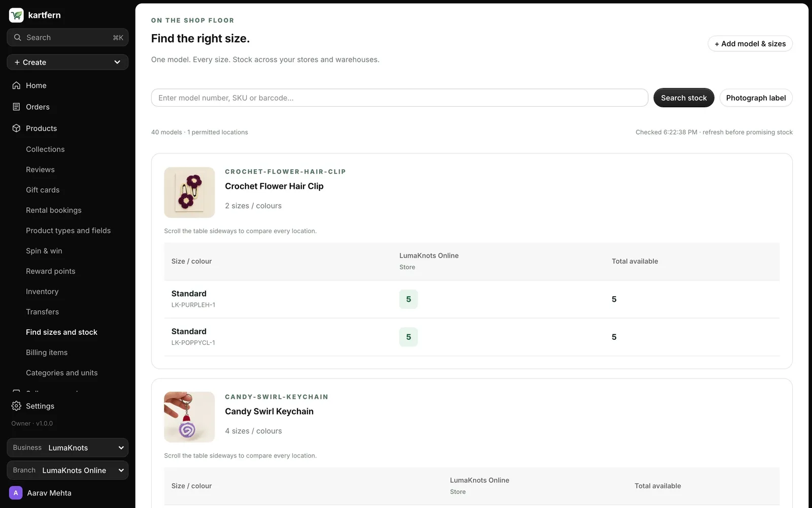Click stock badge 5 in LK-PURPLEH-1 row
The image size is (812, 508).
[409, 299]
